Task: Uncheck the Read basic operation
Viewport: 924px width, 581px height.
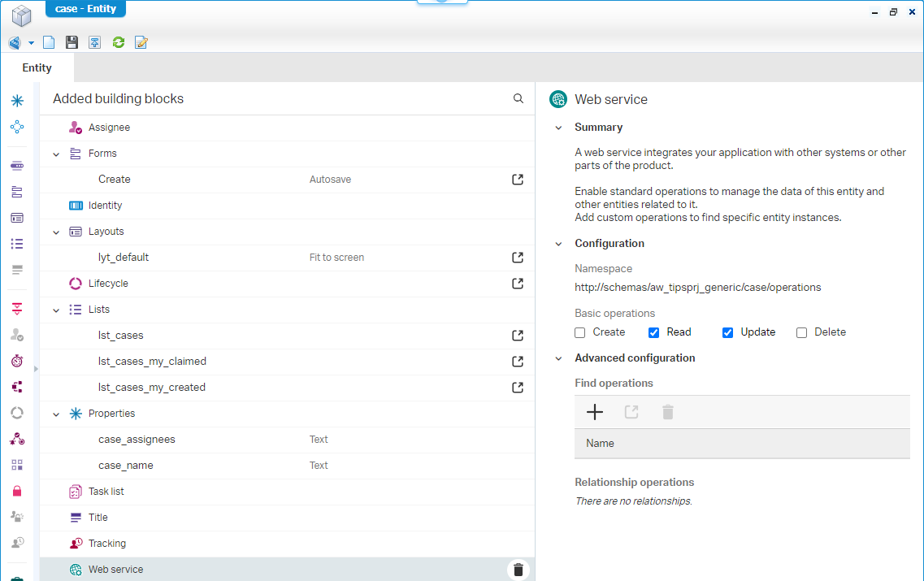Action: point(654,332)
